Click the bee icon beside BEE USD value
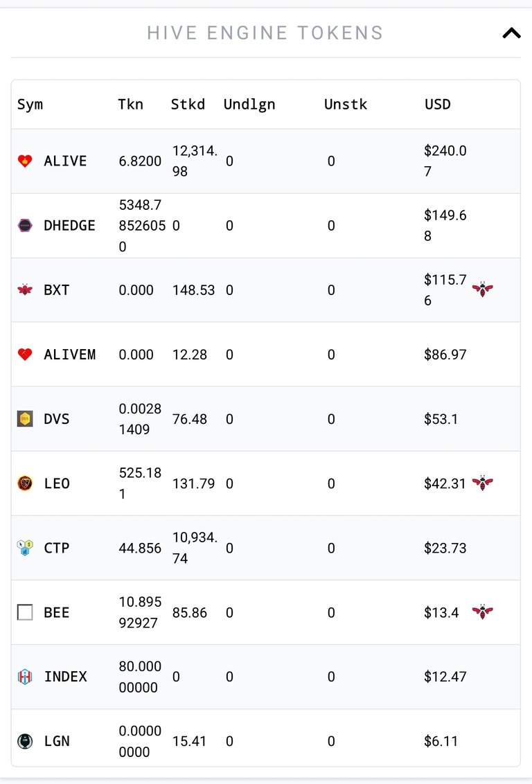 click(x=483, y=612)
